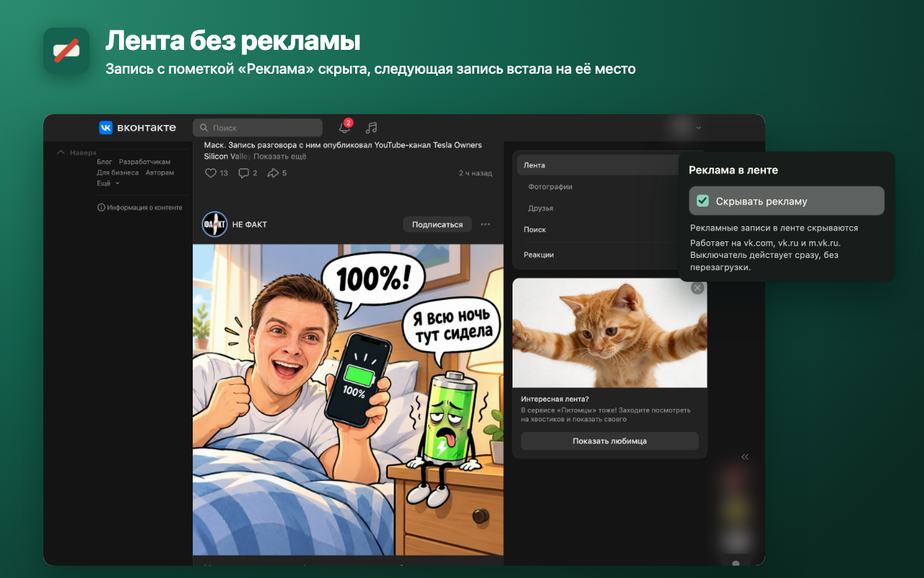Open the battery cartoon post image
The height and width of the screenshot is (578, 924).
tap(348, 400)
